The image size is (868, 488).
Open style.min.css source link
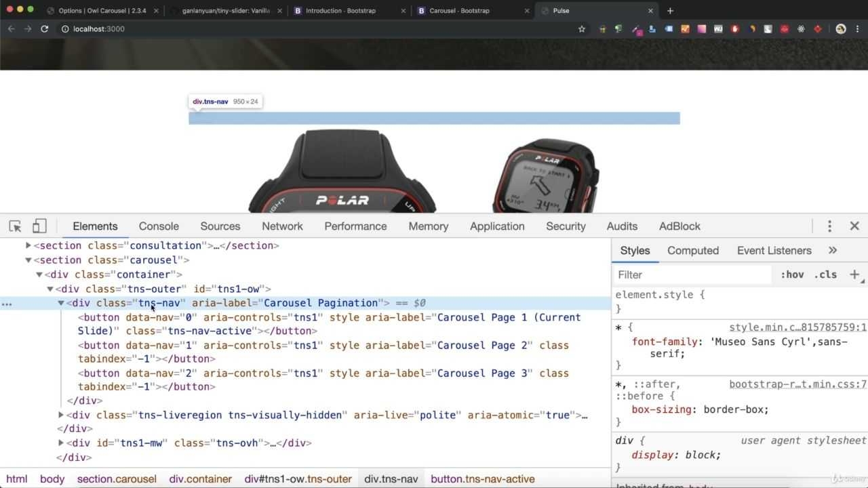click(798, 327)
